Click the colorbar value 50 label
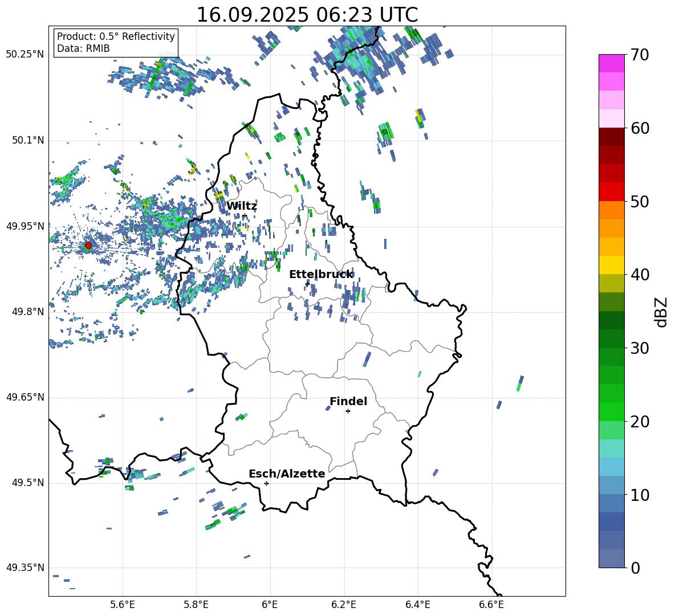Viewport: 675px width, 616px height. (x=639, y=201)
